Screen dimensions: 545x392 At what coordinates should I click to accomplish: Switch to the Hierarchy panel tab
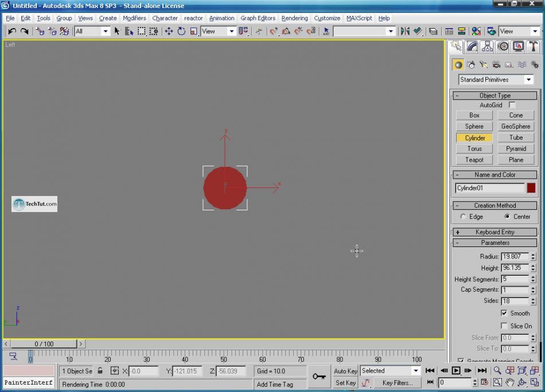point(487,46)
